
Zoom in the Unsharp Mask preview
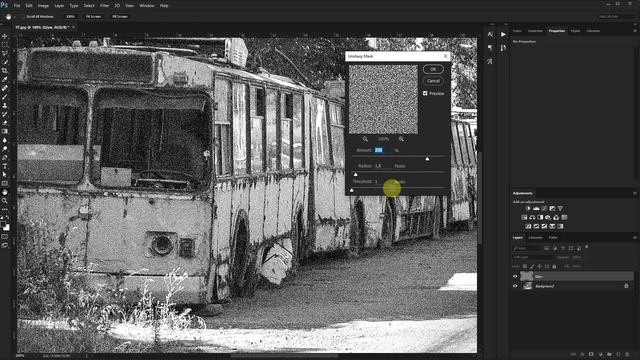pyautogui.click(x=401, y=139)
